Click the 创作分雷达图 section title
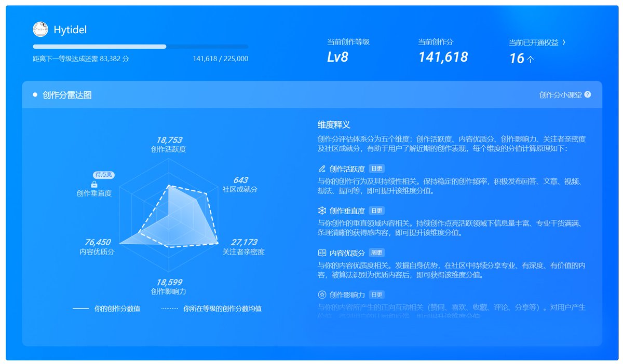623x364 pixels. (67, 95)
